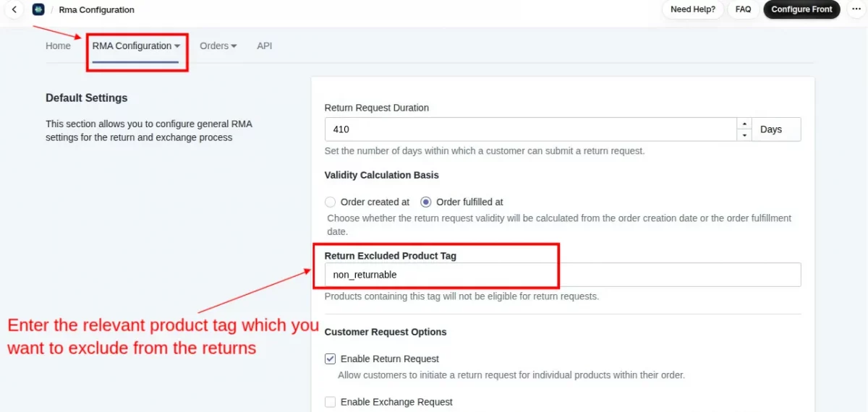The width and height of the screenshot is (868, 412).
Task: Open the FAQ button
Action: (743, 9)
